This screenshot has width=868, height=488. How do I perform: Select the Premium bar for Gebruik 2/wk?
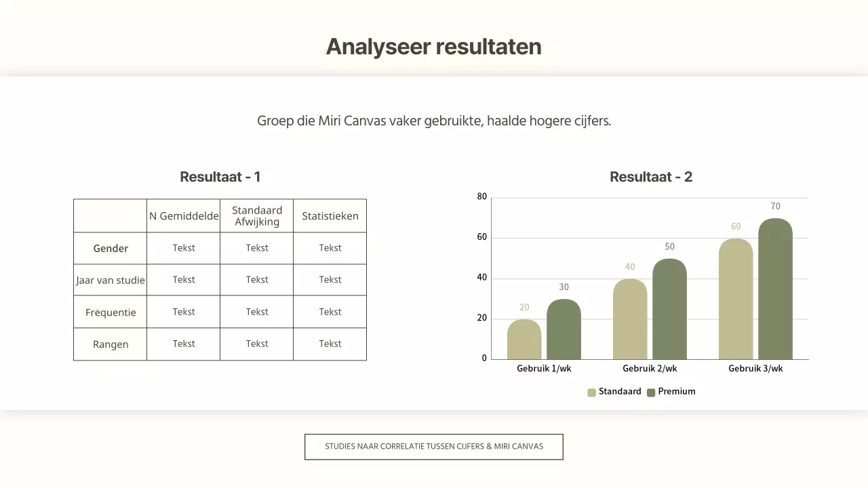click(x=669, y=310)
